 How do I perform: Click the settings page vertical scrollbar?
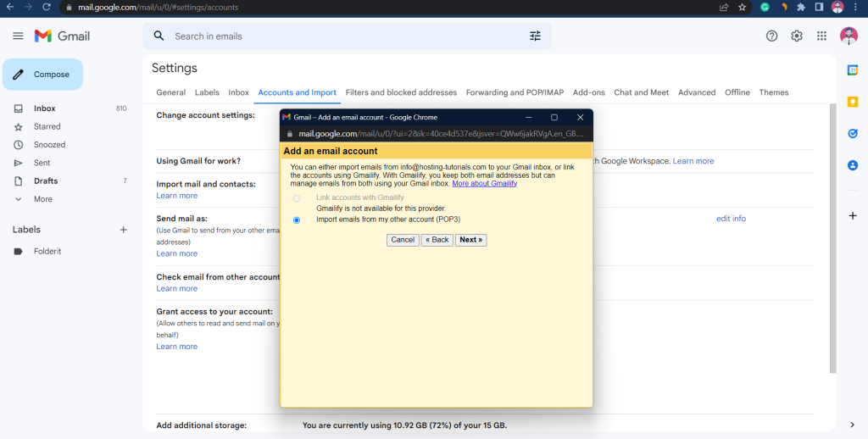832,238
